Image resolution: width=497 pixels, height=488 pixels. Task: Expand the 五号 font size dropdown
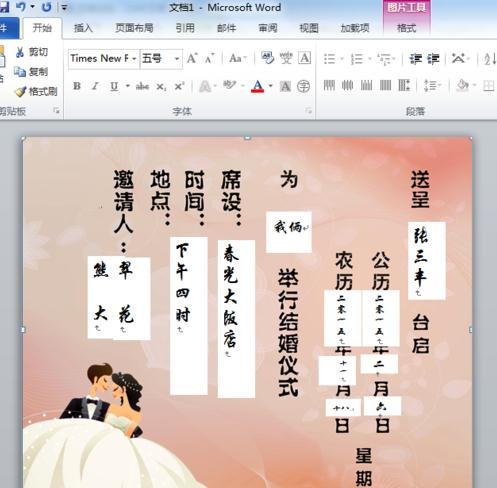[177, 59]
